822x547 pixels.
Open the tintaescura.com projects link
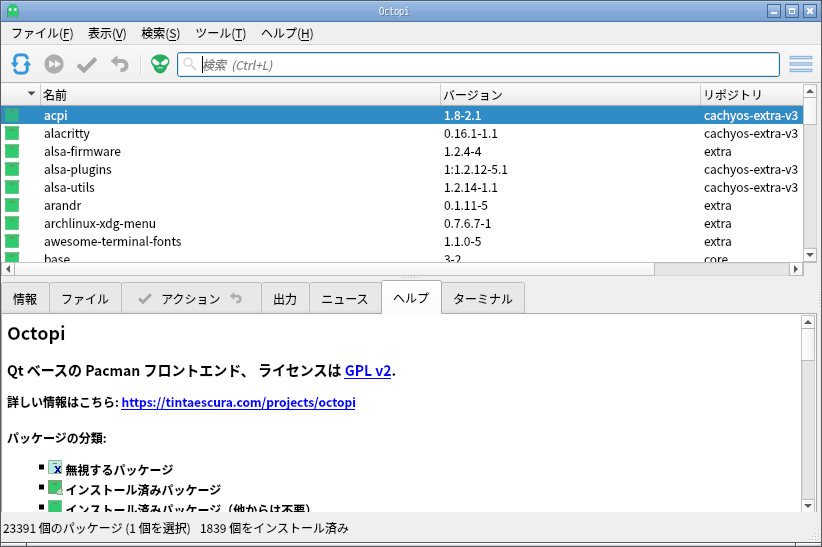click(x=238, y=402)
